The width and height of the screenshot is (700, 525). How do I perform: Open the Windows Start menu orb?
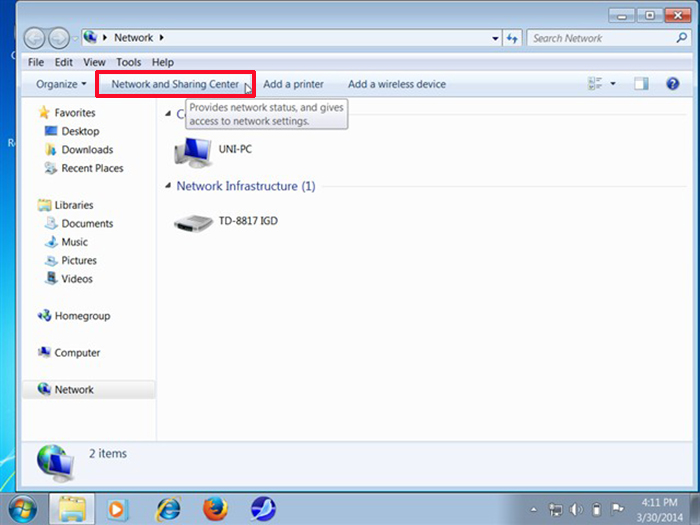click(x=22, y=509)
